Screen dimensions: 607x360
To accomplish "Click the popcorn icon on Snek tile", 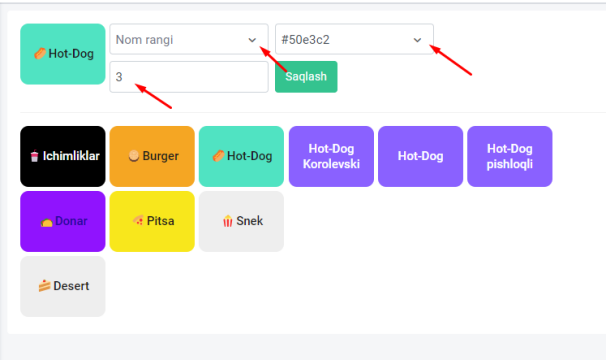I will pos(228,221).
